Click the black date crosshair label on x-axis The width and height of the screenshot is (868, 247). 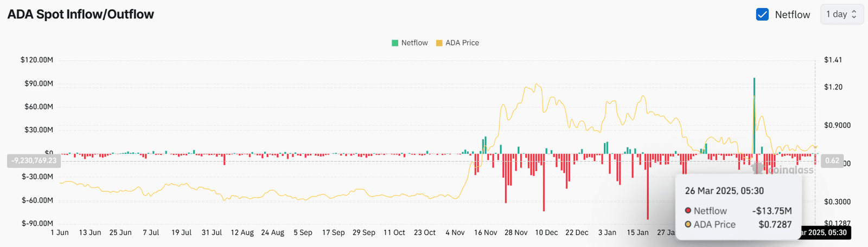(x=825, y=232)
